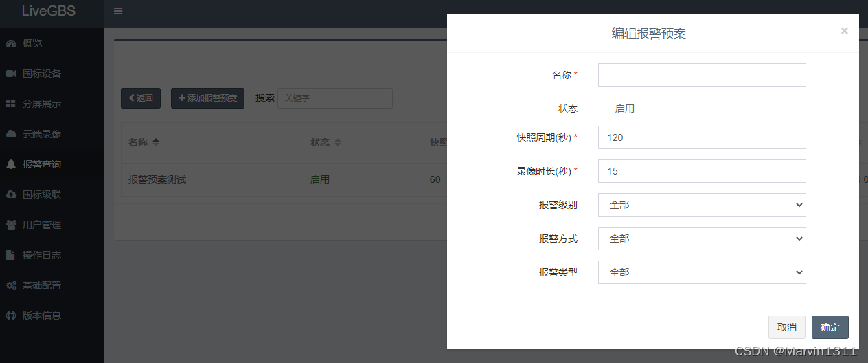Focus the 快照周期(秒) input field
The width and height of the screenshot is (868, 363).
(x=702, y=137)
